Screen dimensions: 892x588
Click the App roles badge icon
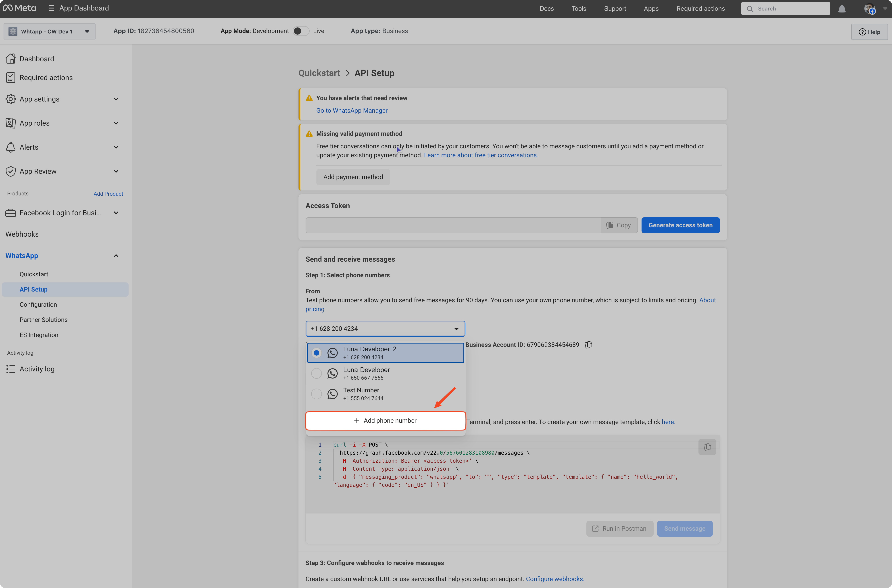click(x=10, y=123)
